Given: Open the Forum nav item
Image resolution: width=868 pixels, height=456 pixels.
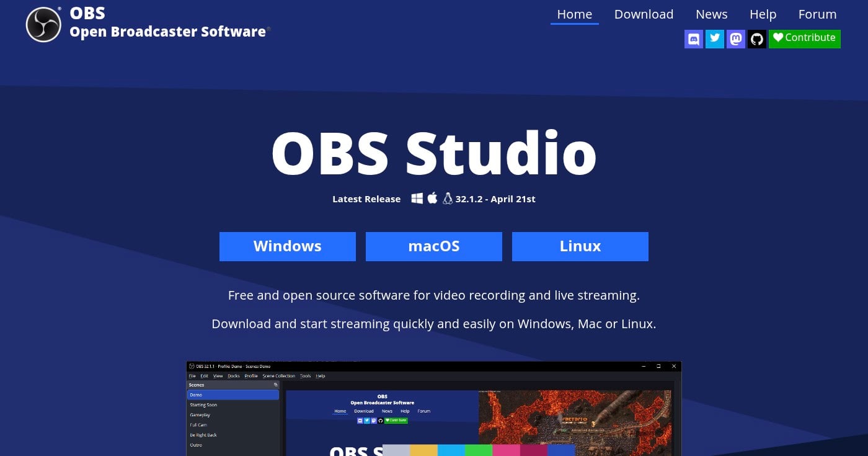Looking at the screenshot, I should [x=817, y=14].
